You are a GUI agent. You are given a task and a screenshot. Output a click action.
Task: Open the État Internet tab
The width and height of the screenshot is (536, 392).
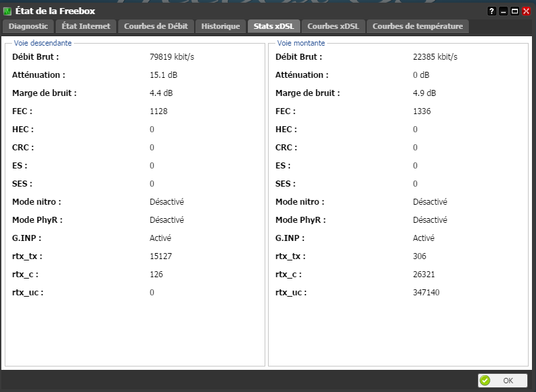pos(86,26)
